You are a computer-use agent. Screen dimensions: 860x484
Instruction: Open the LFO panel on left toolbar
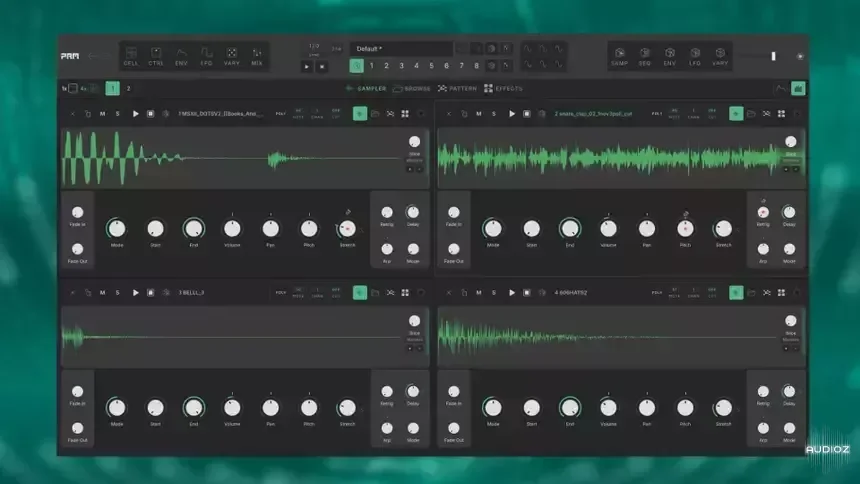pos(206,56)
